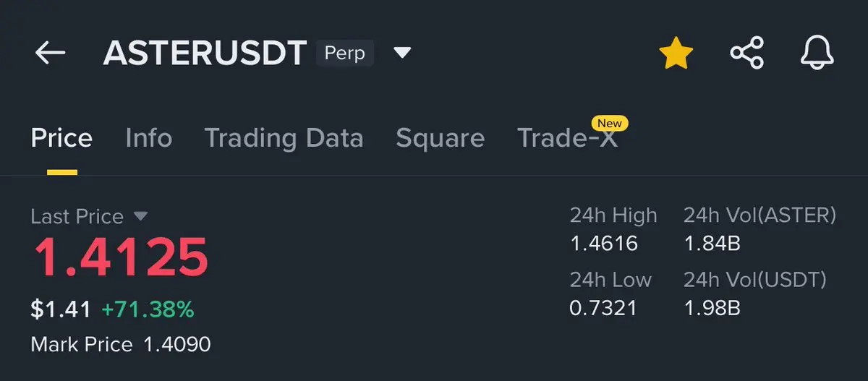Click the Perp label badge

point(345,53)
